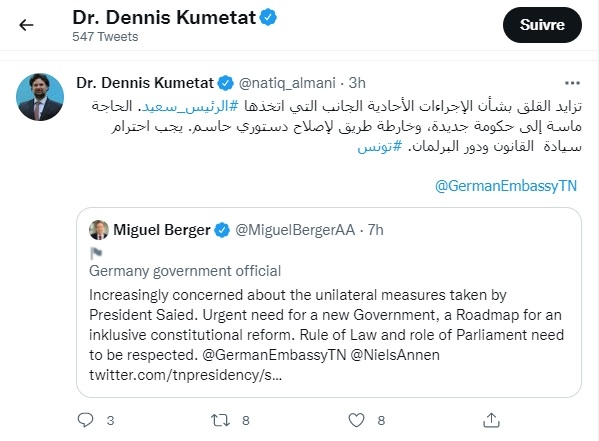Click the retweet arrows icon
The height and width of the screenshot is (441, 599).
coord(220,420)
